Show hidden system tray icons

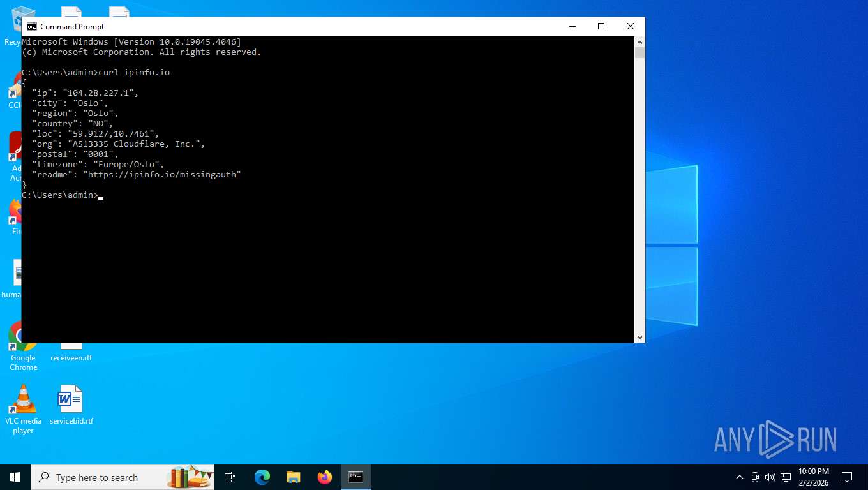click(740, 477)
